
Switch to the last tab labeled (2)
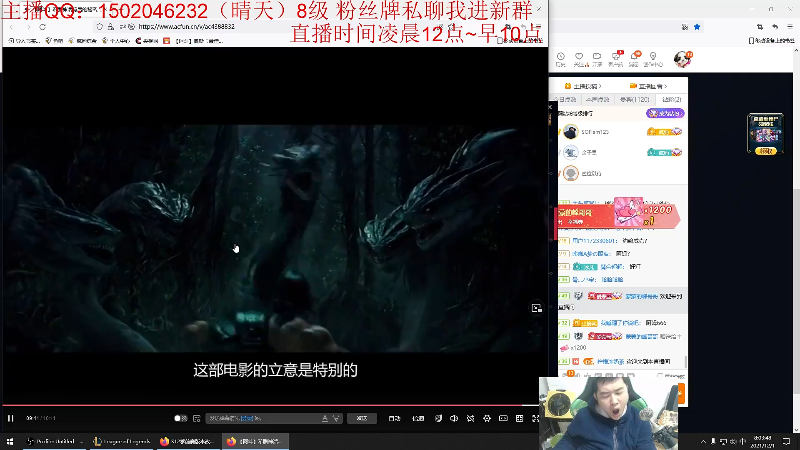click(671, 99)
